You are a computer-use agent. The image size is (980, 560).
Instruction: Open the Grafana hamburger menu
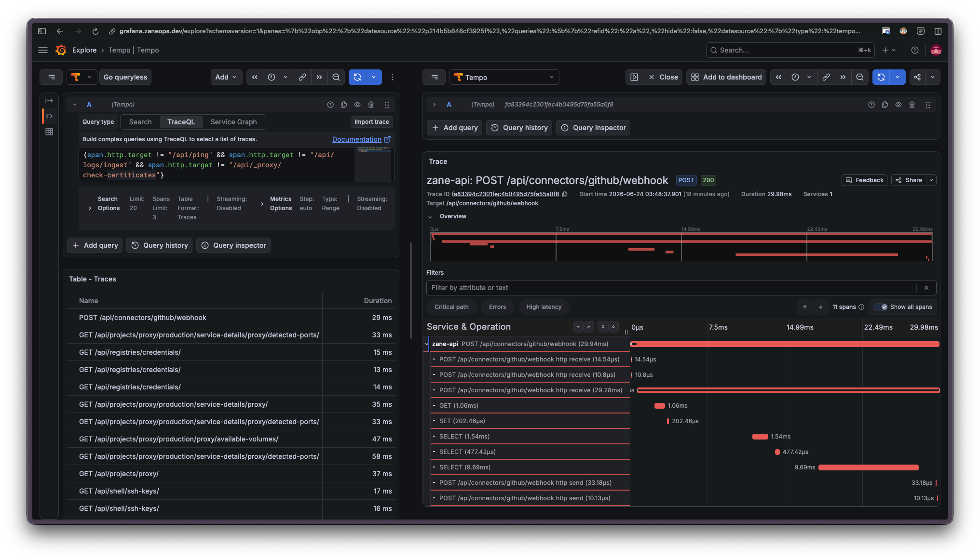(43, 50)
